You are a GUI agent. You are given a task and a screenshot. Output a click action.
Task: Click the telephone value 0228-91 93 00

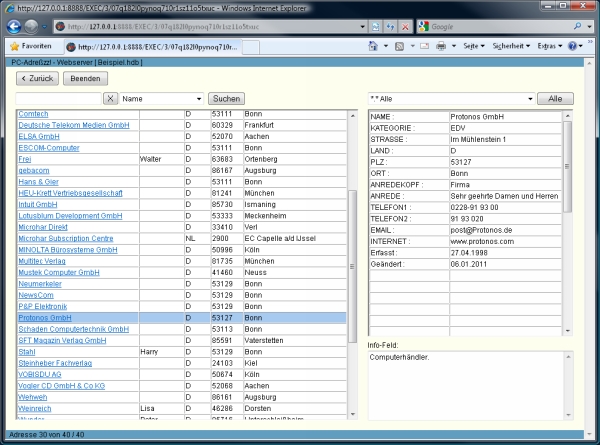474,208
